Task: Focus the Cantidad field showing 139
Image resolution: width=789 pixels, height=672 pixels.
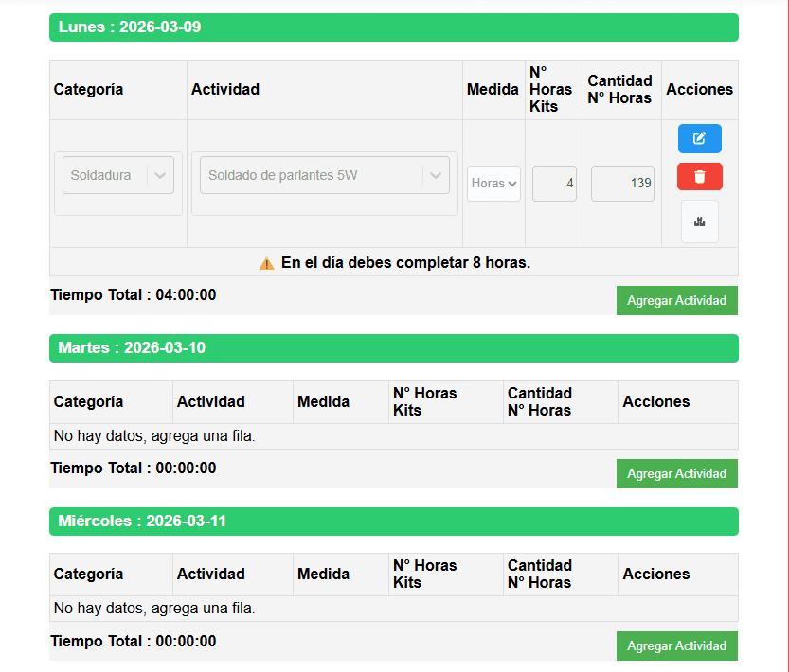Action: (621, 184)
